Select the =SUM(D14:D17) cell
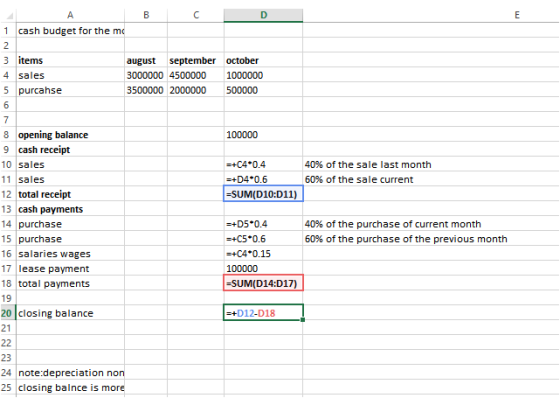The height and width of the screenshot is (398, 560). [264, 283]
